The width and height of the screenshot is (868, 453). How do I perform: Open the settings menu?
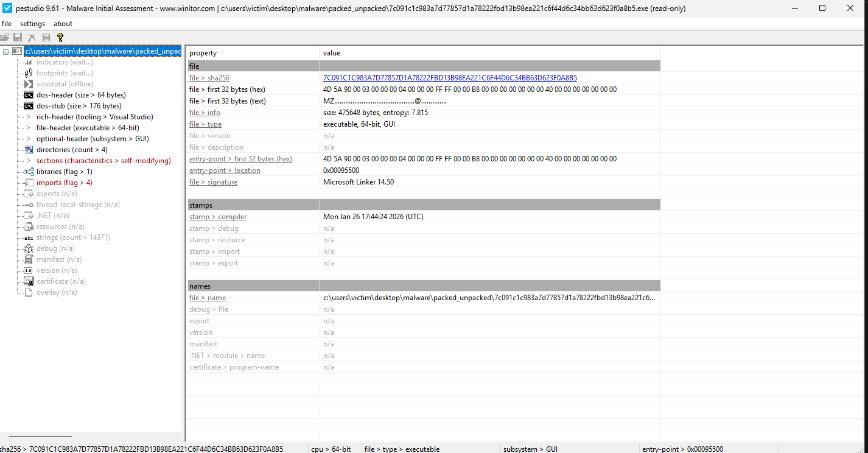pos(32,24)
